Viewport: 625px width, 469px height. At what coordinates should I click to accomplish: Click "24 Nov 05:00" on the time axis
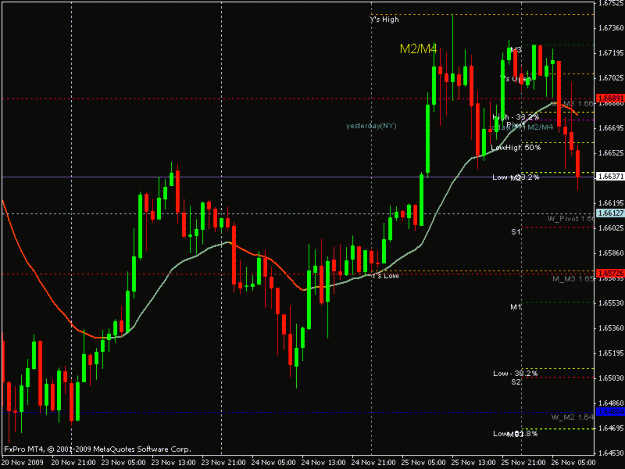[x=273, y=463]
